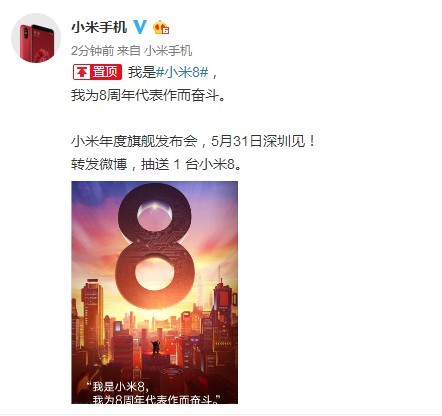Click the large 8 numeral in poster
The width and height of the screenshot is (442, 416).
(x=155, y=246)
